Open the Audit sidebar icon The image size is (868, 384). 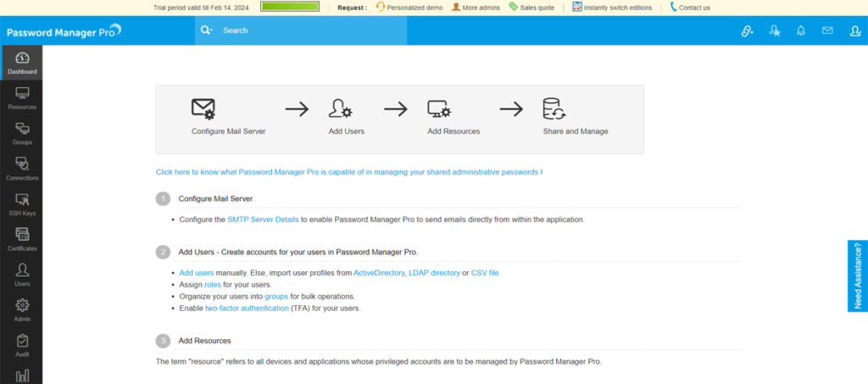point(22,345)
